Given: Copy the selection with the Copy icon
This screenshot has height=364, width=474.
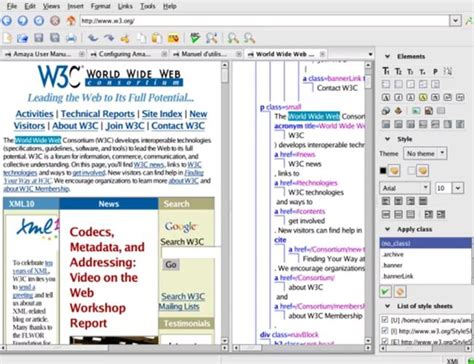Looking at the screenshot, I should coord(141,38).
